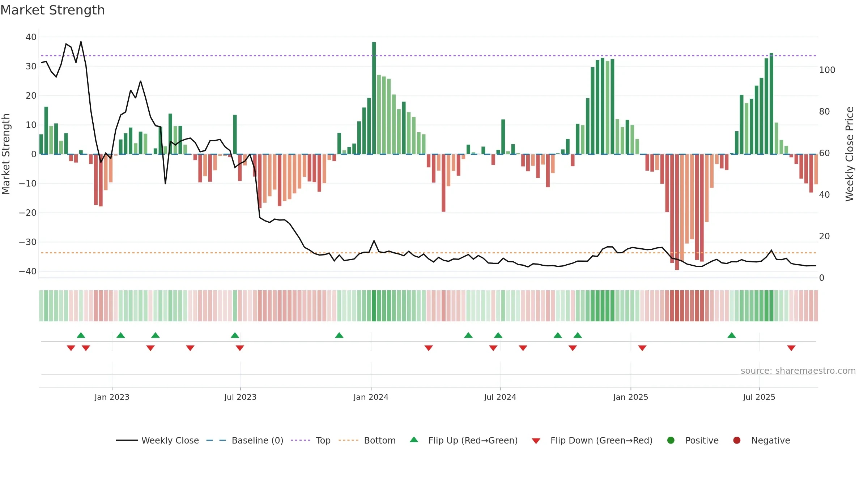Click the Jan 2024 axis label
Screen dimensions: 868x488
tap(371, 397)
